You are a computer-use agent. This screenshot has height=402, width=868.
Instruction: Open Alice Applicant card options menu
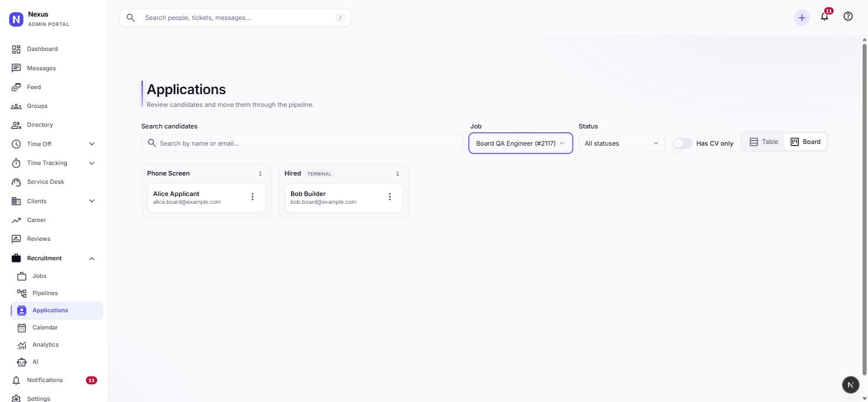[x=252, y=197]
